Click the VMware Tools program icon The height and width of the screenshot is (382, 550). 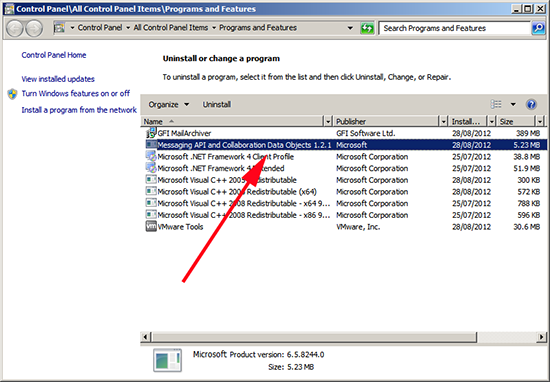(x=151, y=226)
